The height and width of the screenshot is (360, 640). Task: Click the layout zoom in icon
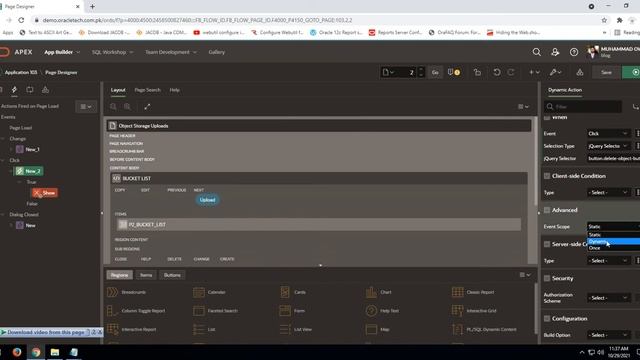(127, 107)
